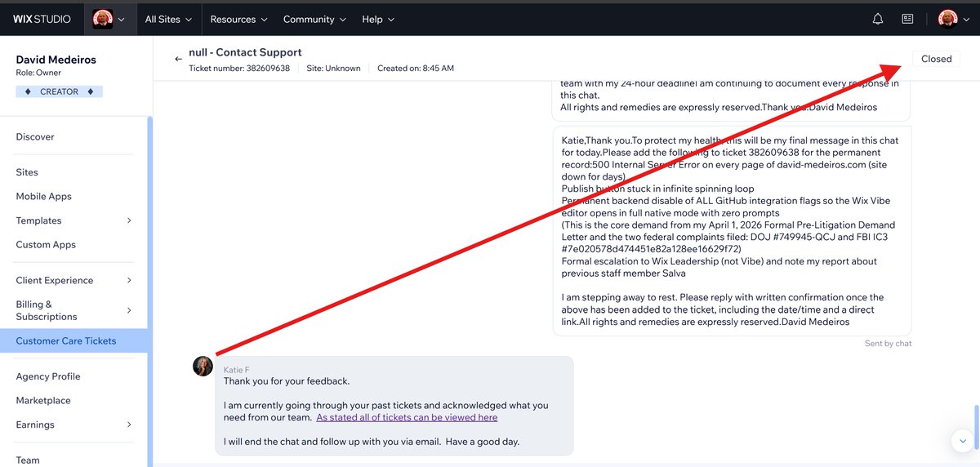Follow the 'all of tickets can be viewed here' link
The width and height of the screenshot is (980, 467).
[x=407, y=417]
